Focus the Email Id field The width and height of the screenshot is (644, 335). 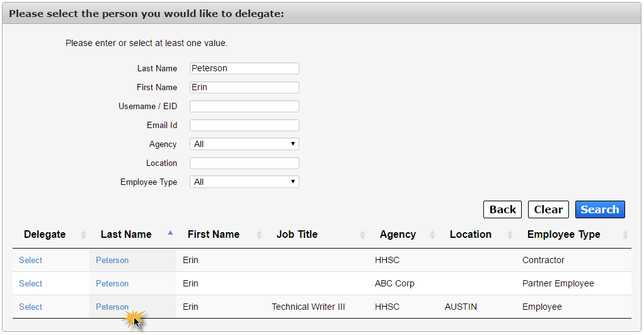tap(244, 125)
